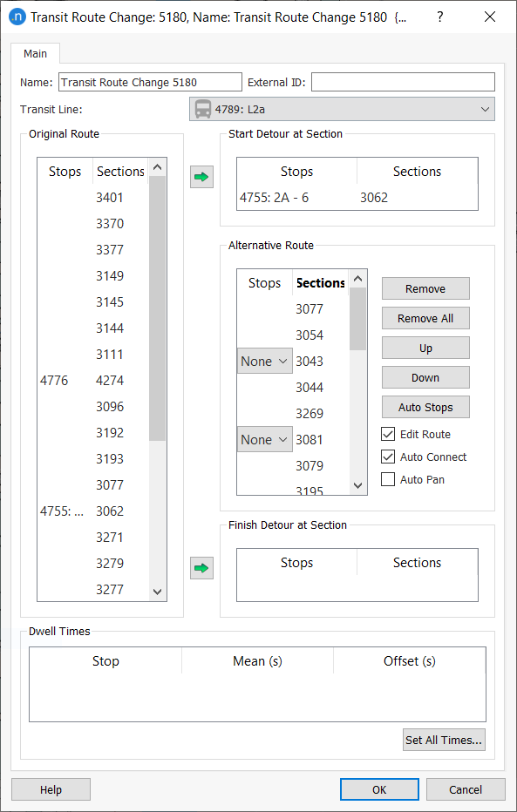The height and width of the screenshot is (812, 517).
Task: Click the Remove All button
Action: pyautogui.click(x=425, y=318)
